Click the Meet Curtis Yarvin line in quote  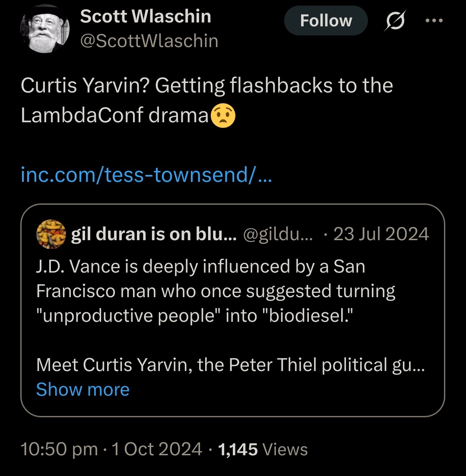(x=231, y=364)
